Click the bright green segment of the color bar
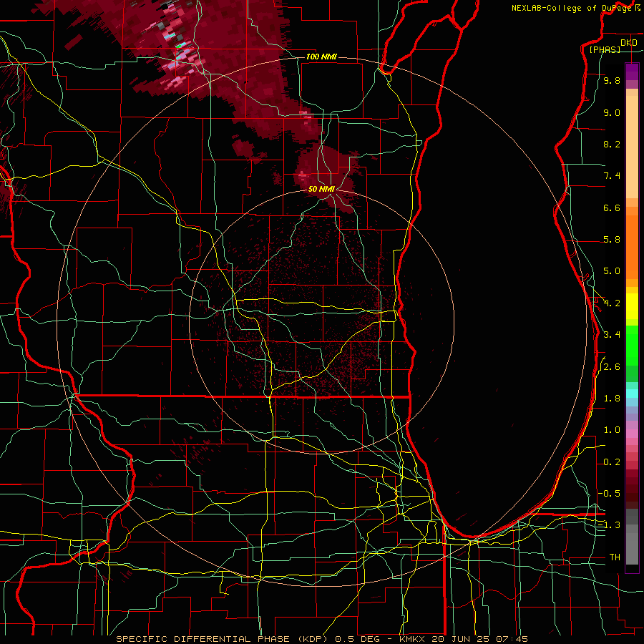Viewport: 644px width, 644px height. (x=632, y=346)
